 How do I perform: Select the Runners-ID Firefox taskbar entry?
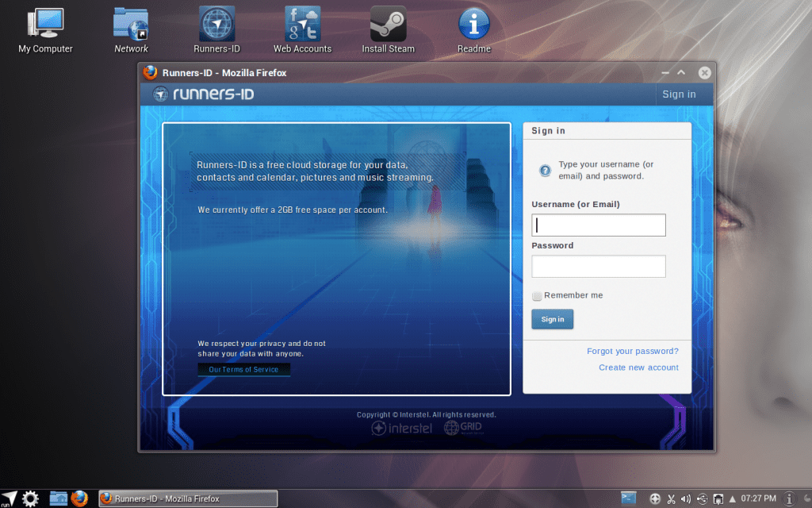pos(188,498)
